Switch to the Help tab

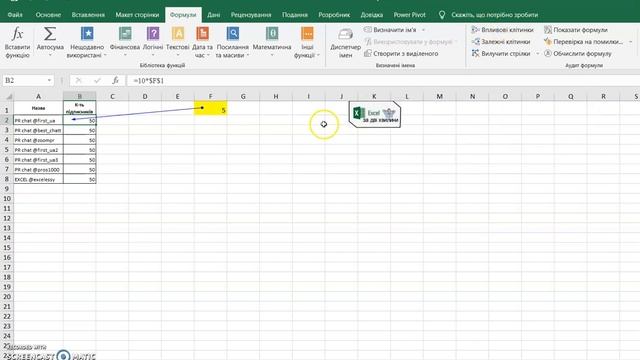pyautogui.click(x=371, y=15)
